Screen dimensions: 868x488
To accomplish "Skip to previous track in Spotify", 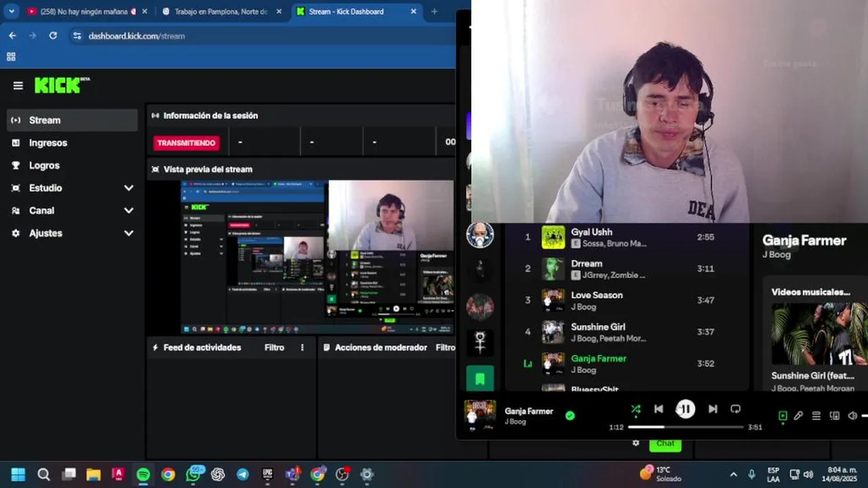I will click(x=658, y=409).
